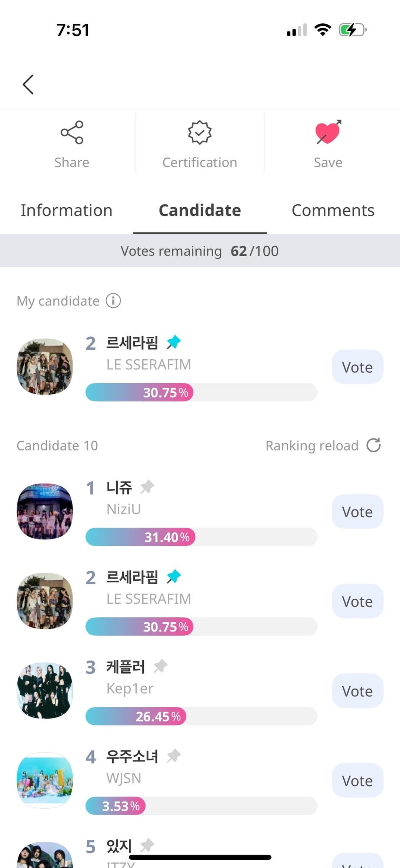The width and height of the screenshot is (400, 868).
Task: Open the My candidate info icon
Action: pyautogui.click(x=113, y=301)
